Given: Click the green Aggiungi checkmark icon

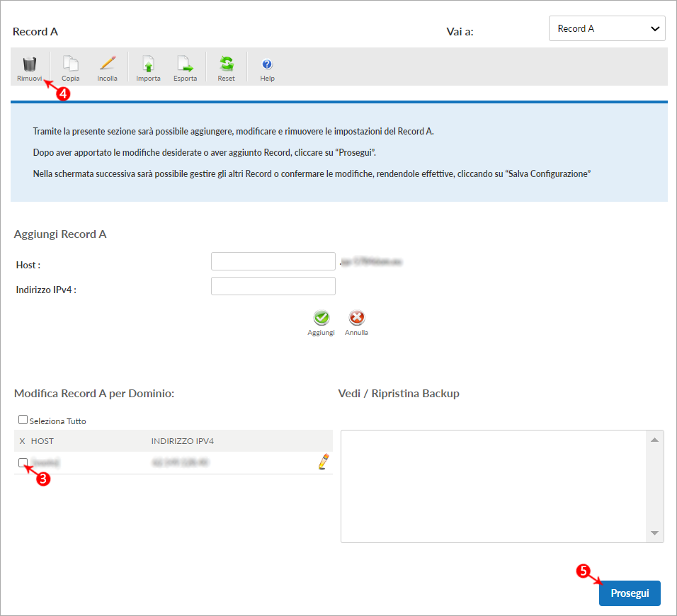Looking at the screenshot, I should (x=322, y=318).
